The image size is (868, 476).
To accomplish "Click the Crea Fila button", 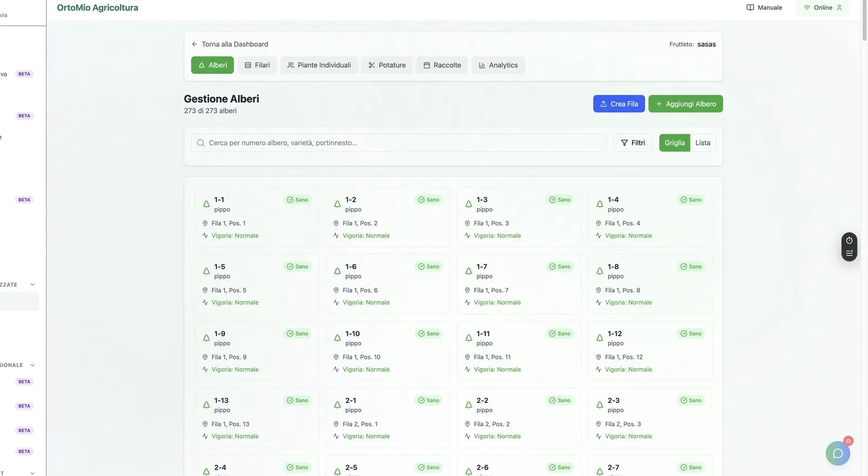I will point(619,104).
